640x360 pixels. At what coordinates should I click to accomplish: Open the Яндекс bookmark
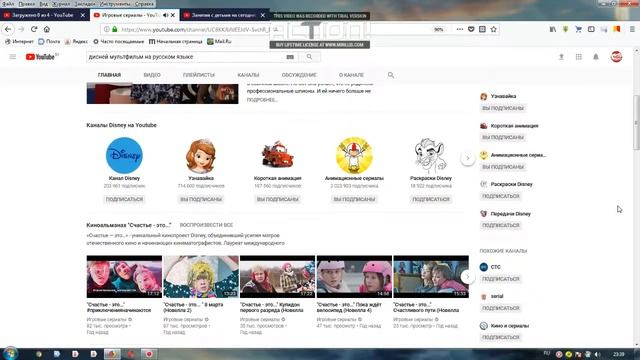pyautogui.click(x=76, y=42)
